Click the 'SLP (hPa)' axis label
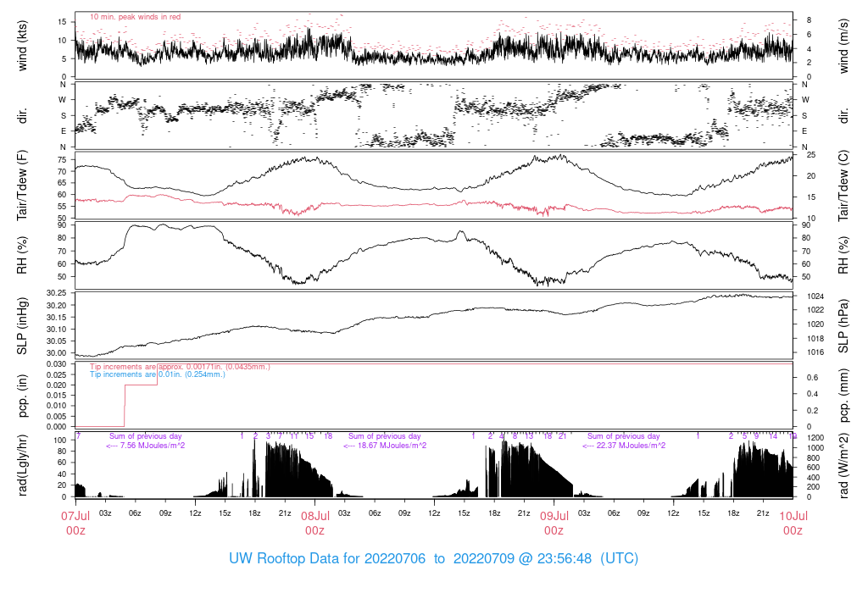This screenshot has height=593, width=868. click(x=843, y=326)
